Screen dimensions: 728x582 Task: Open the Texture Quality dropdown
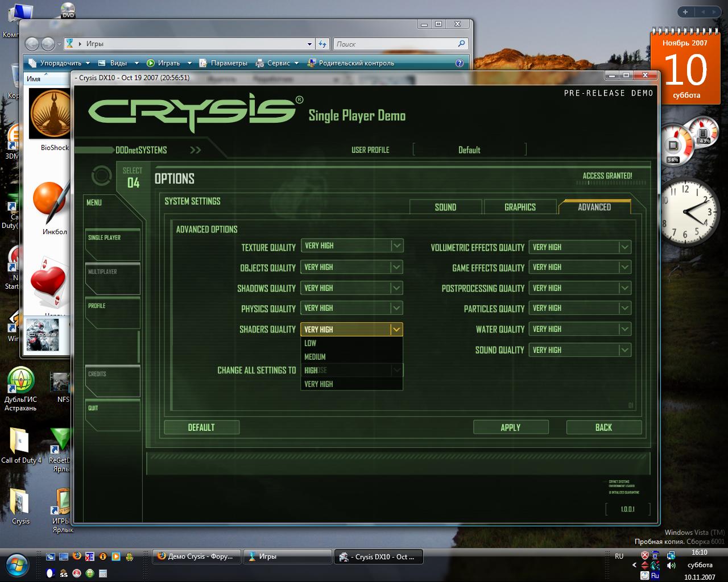[x=351, y=246]
